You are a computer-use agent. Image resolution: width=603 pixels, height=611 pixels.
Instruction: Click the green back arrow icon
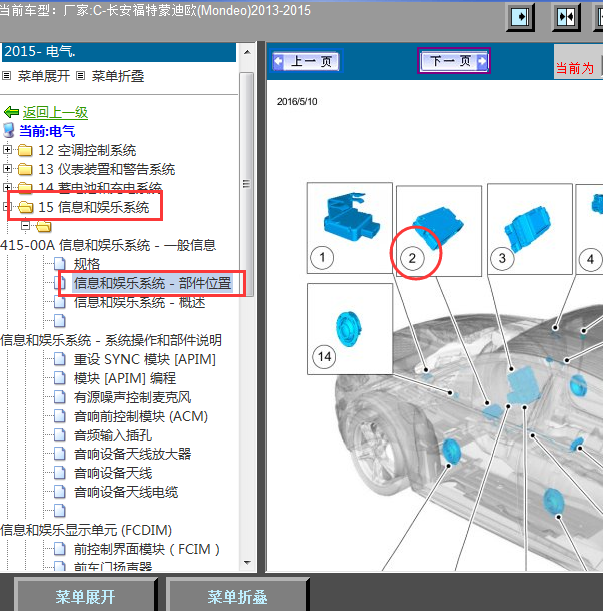coord(11,112)
